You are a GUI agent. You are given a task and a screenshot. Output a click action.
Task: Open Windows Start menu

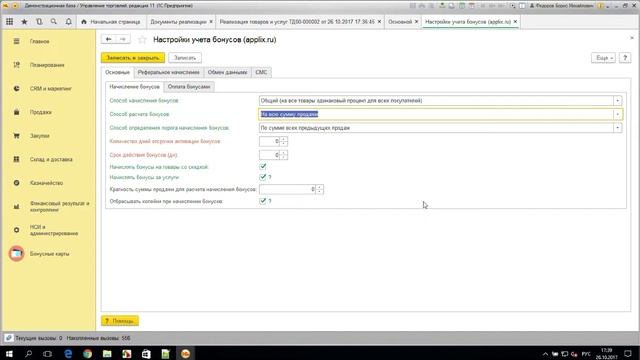tap(9, 354)
